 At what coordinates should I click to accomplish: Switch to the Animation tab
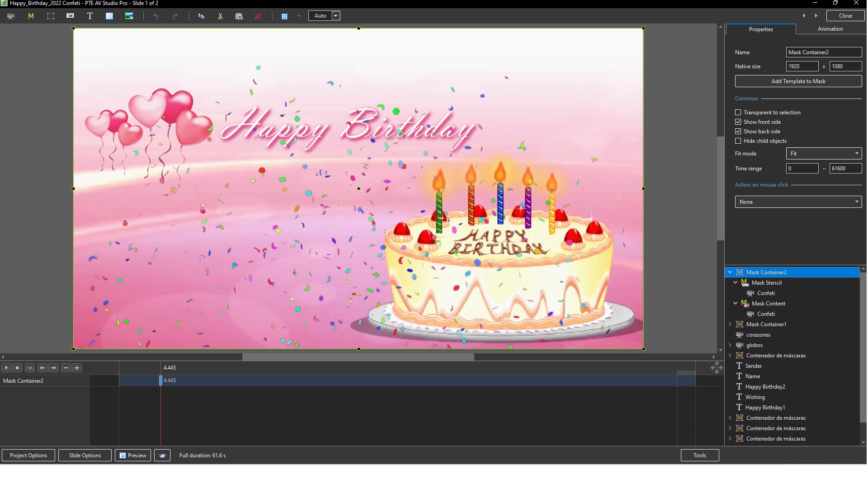(x=830, y=29)
